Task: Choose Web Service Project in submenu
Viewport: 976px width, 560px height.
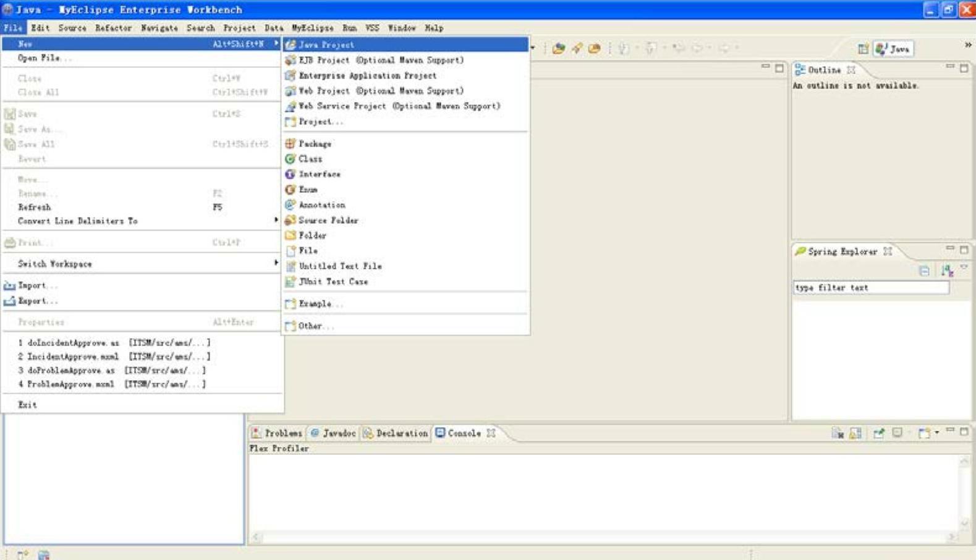Action: point(405,106)
